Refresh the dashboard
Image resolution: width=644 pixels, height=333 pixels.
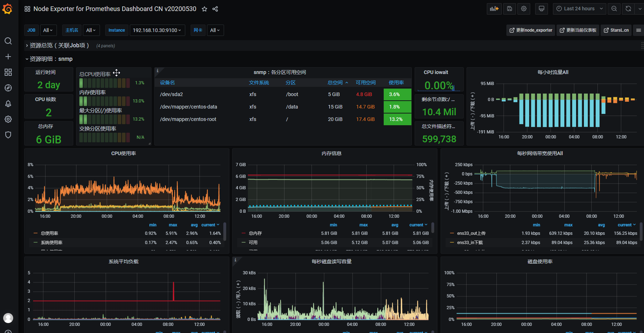(x=628, y=9)
